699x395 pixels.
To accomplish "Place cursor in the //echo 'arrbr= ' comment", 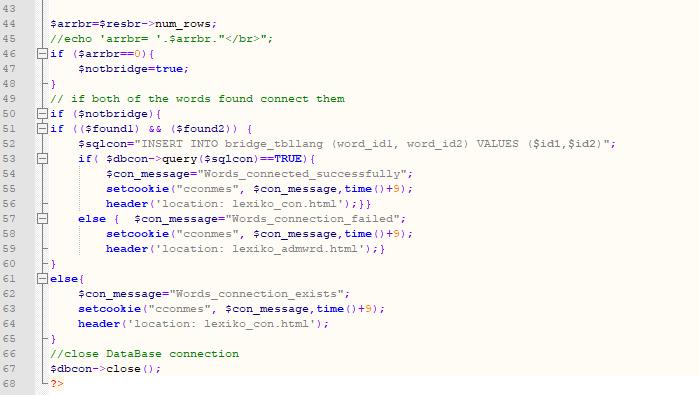I will (161, 39).
